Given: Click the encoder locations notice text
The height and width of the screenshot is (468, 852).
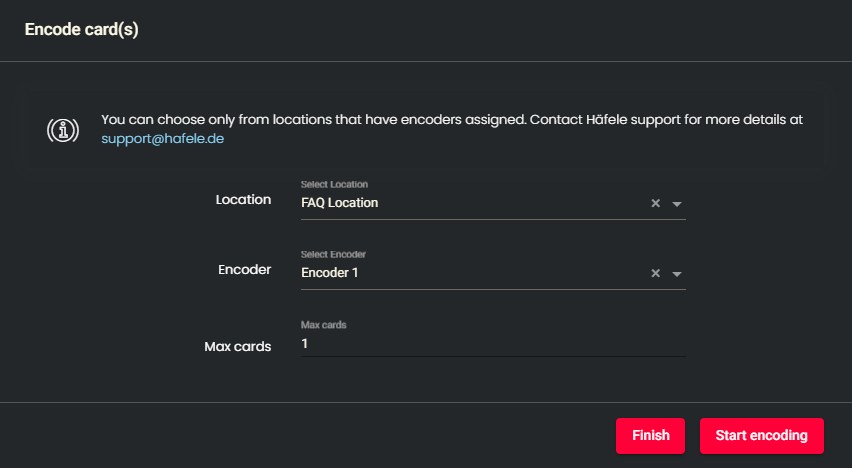Looking at the screenshot, I should tap(452, 120).
